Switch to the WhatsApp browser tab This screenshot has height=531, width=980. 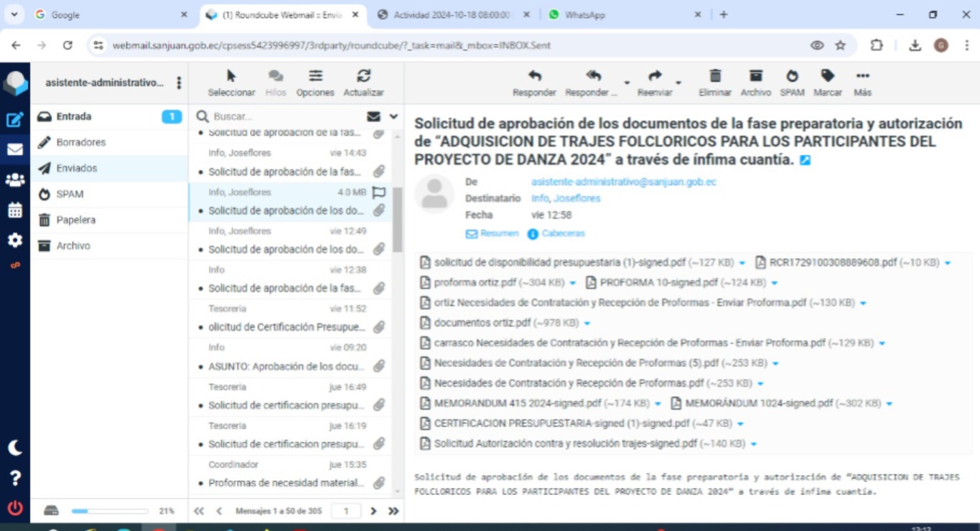(584, 14)
